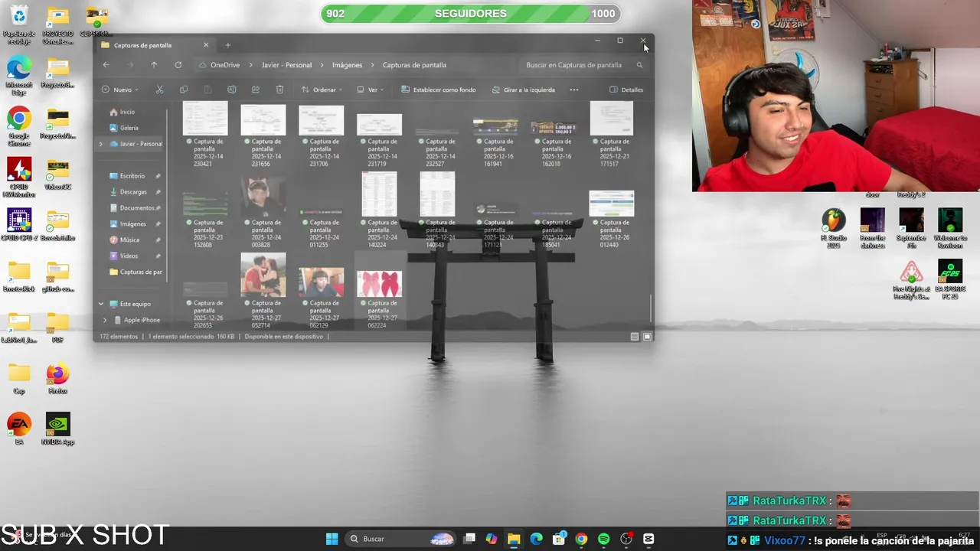Click the Rename icon in toolbar
The width and height of the screenshot is (980, 551).
(231, 90)
